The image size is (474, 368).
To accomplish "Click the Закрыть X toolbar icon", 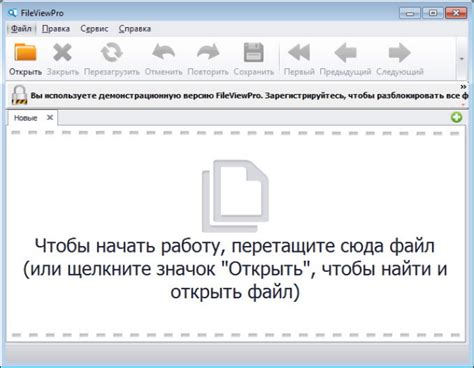I will click(x=62, y=52).
